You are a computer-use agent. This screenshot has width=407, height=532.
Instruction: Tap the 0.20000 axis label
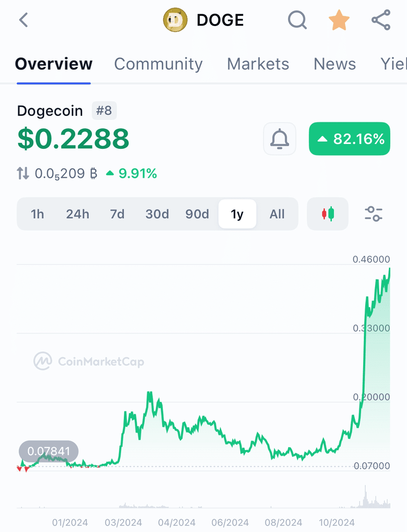click(x=371, y=397)
